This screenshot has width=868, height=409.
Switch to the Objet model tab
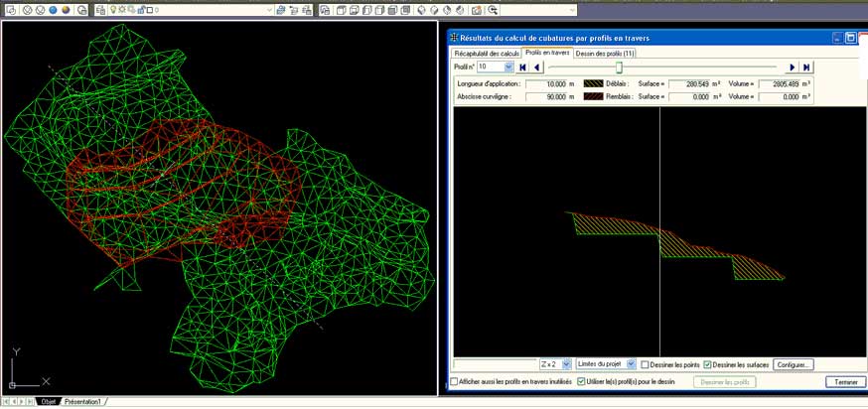point(48,402)
